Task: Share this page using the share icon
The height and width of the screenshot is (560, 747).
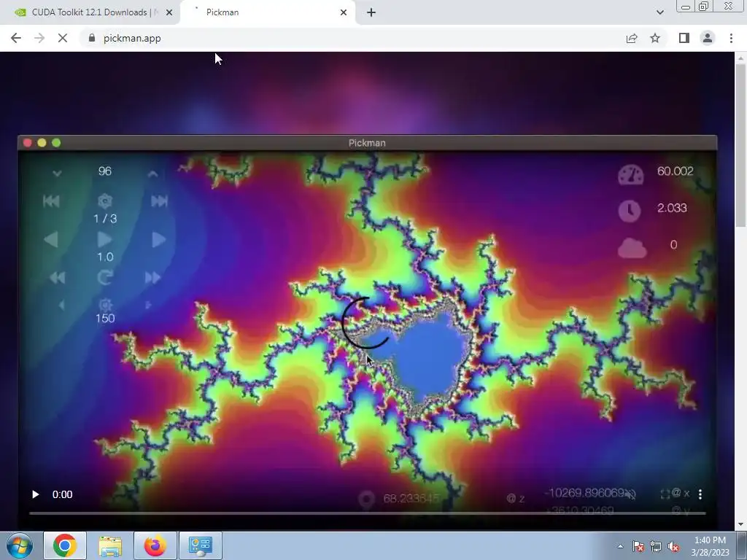Action: click(x=632, y=38)
